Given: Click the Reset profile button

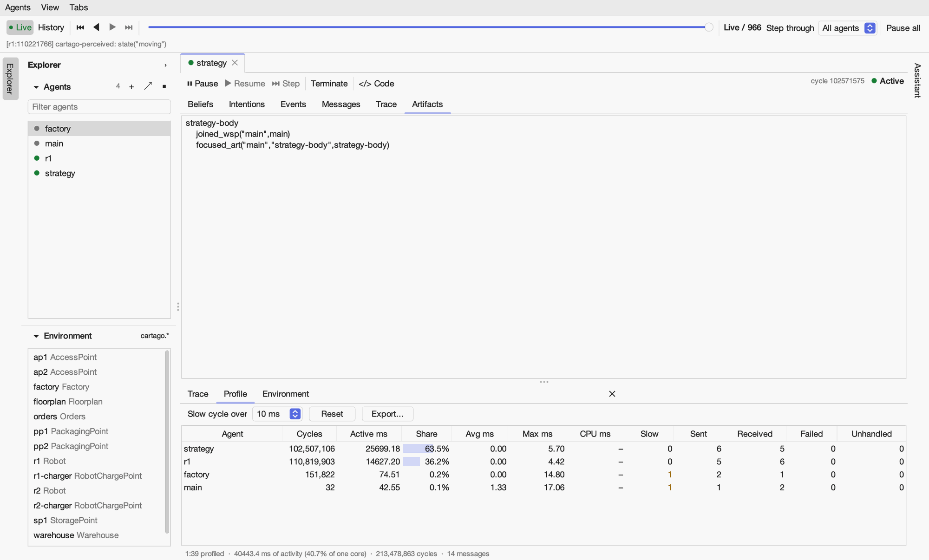Looking at the screenshot, I should 332,414.
